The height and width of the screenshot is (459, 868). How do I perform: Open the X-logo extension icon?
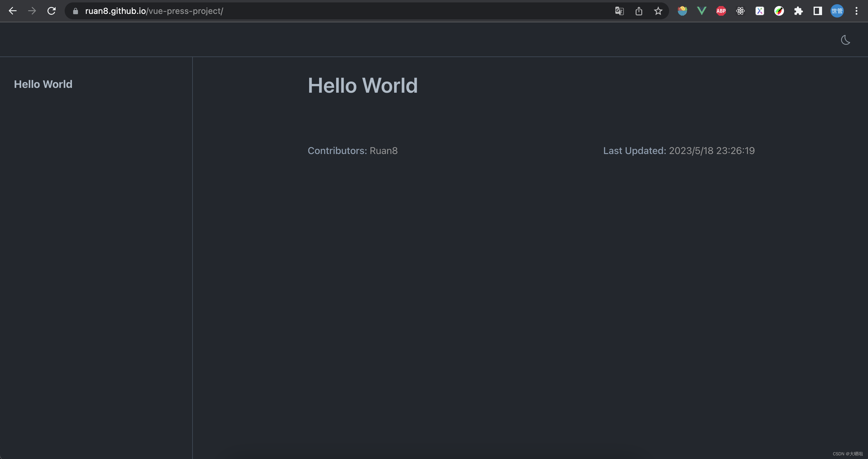(759, 11)
